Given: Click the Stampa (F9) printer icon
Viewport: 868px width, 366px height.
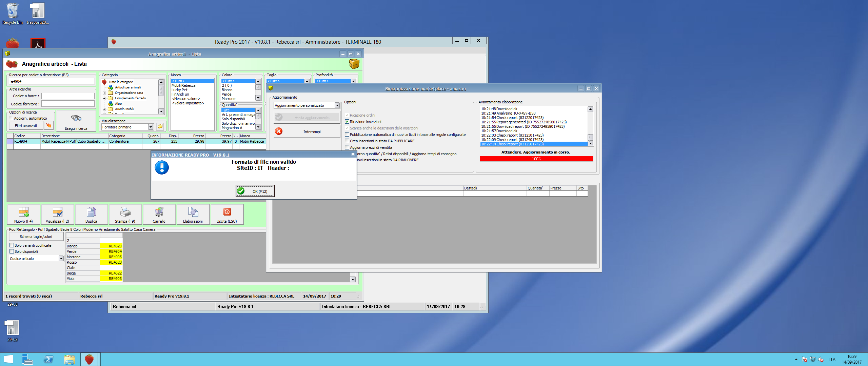Looking at the screenshot, I should pyautogui.click(x=125, y=212).
